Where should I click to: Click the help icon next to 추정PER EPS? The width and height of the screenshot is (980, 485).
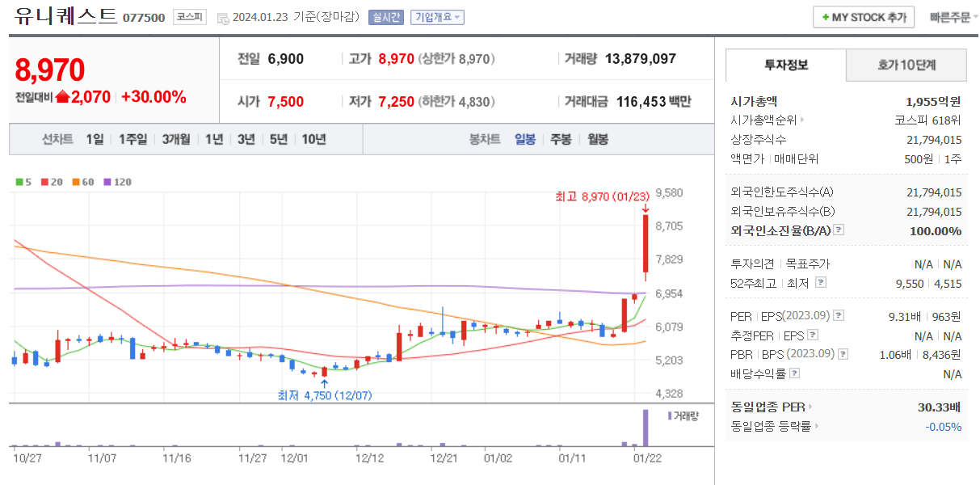(x=813, y=335)
